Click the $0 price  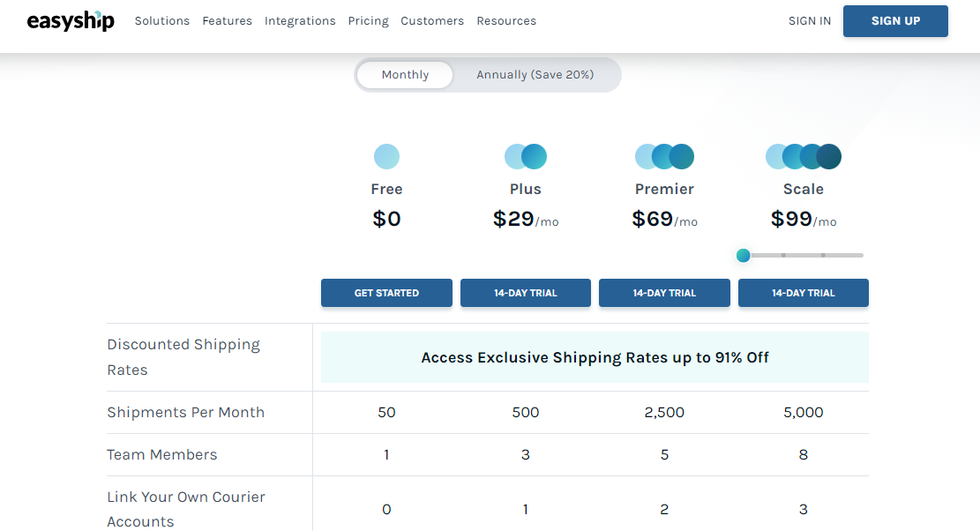click(x=387, y=219)
